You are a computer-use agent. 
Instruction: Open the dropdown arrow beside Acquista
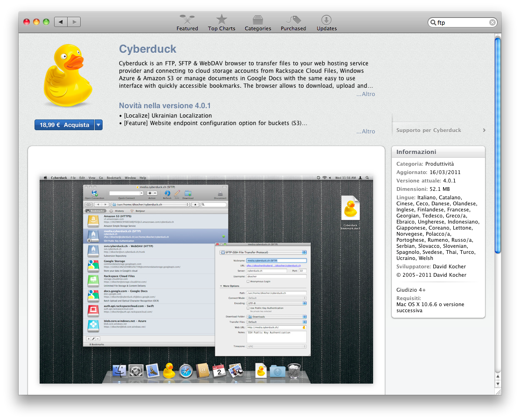point(98,125)
